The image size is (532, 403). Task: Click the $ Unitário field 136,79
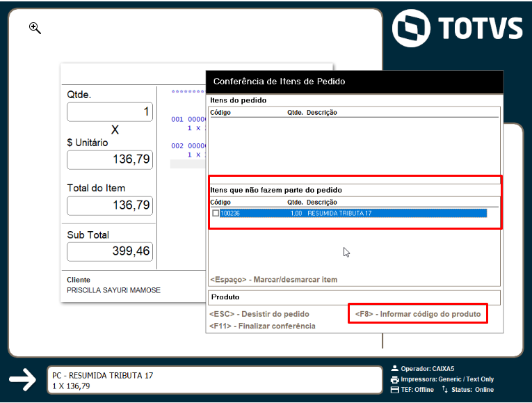[x=110, y=159]
